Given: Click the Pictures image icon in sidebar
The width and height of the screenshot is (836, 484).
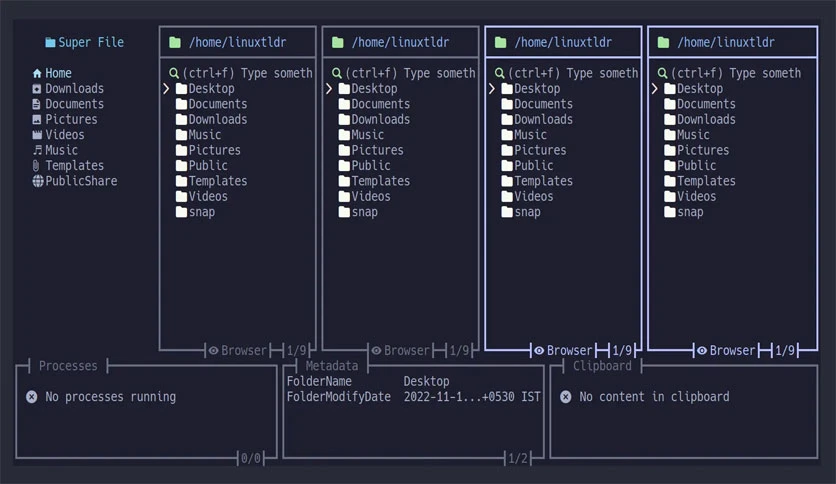Looking at the screenshot, I should (x=37, y=119).
